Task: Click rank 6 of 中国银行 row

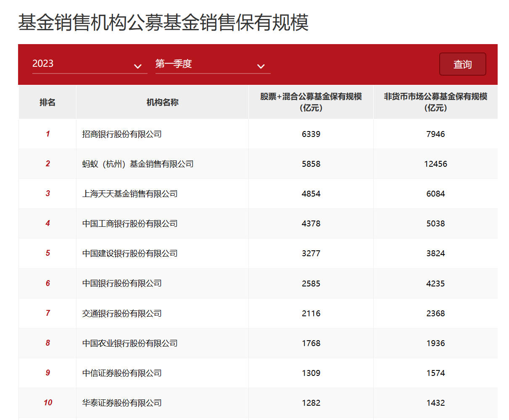Action: 47,283
